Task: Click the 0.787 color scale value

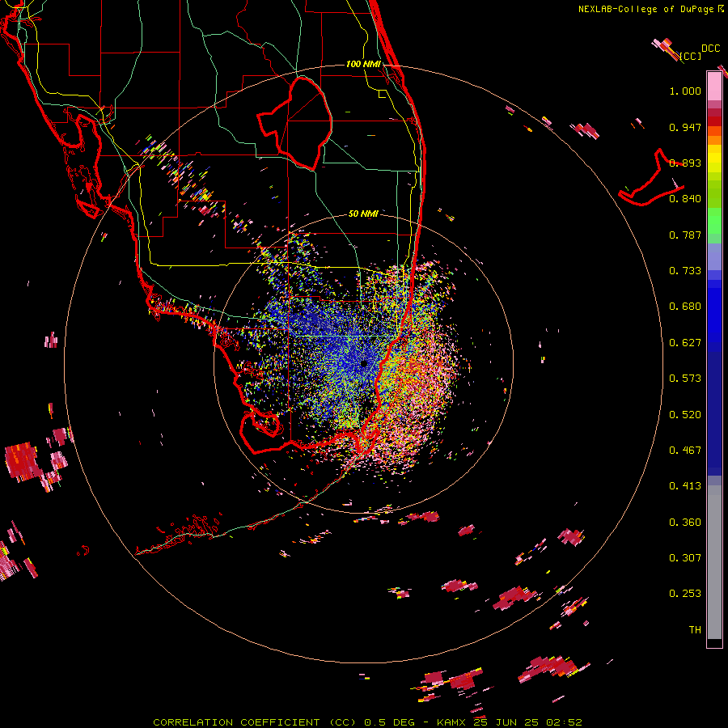Action: tap(685, 235)
